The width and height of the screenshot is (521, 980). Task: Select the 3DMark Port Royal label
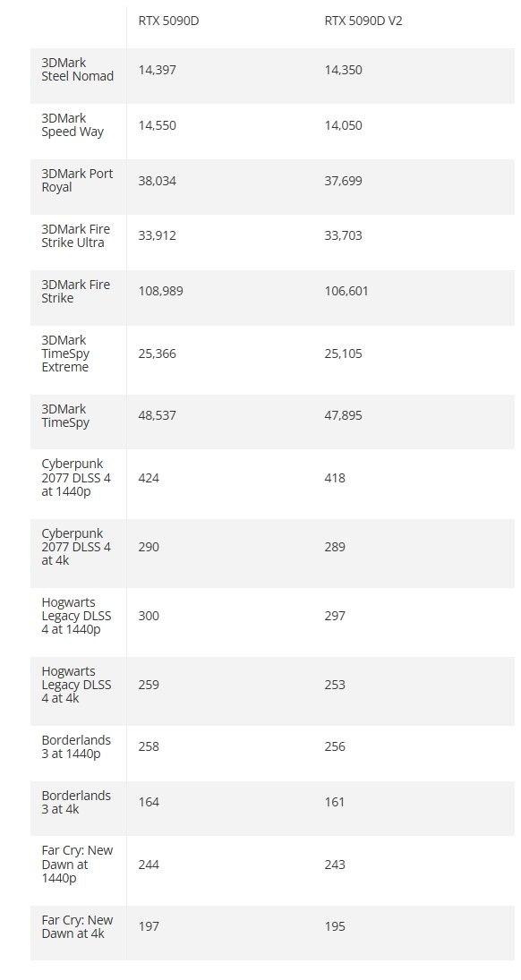click(77, 180)
